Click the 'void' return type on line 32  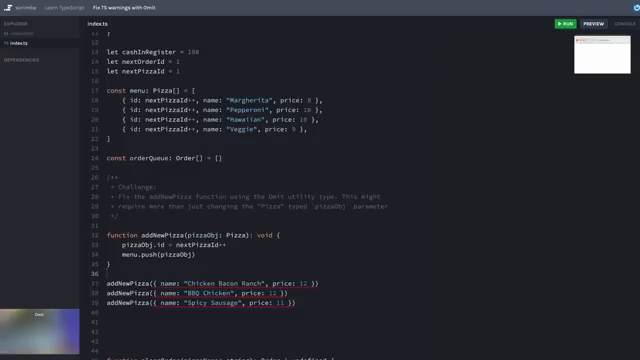264,235
